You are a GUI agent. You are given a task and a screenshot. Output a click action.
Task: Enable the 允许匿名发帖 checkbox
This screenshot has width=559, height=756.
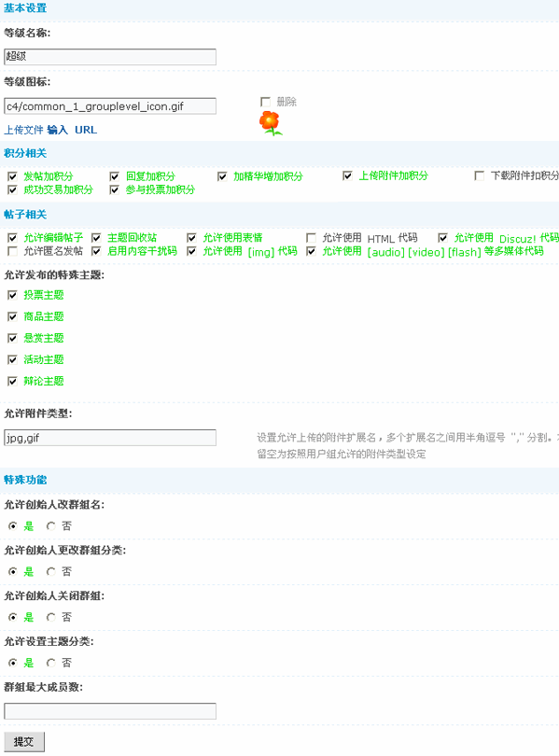pos(12,251)
